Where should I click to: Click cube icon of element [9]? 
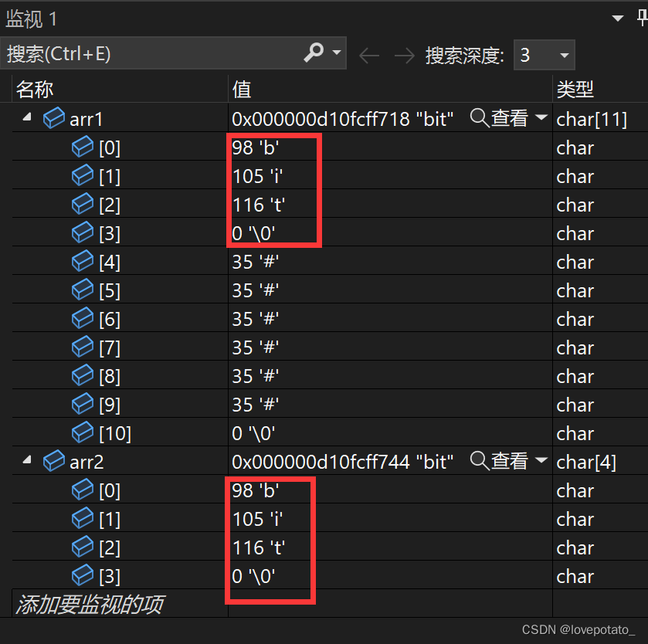coord(83,404)
